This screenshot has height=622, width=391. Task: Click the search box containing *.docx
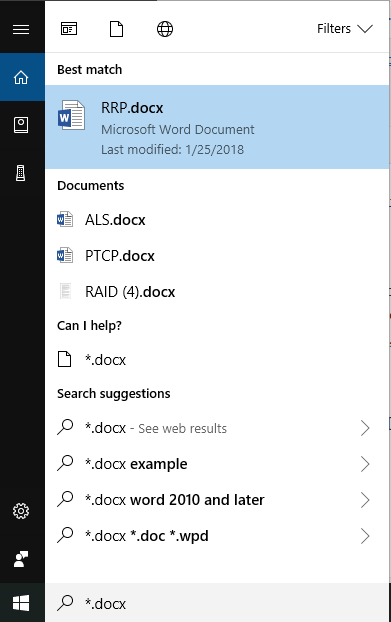tap(217, 603)
